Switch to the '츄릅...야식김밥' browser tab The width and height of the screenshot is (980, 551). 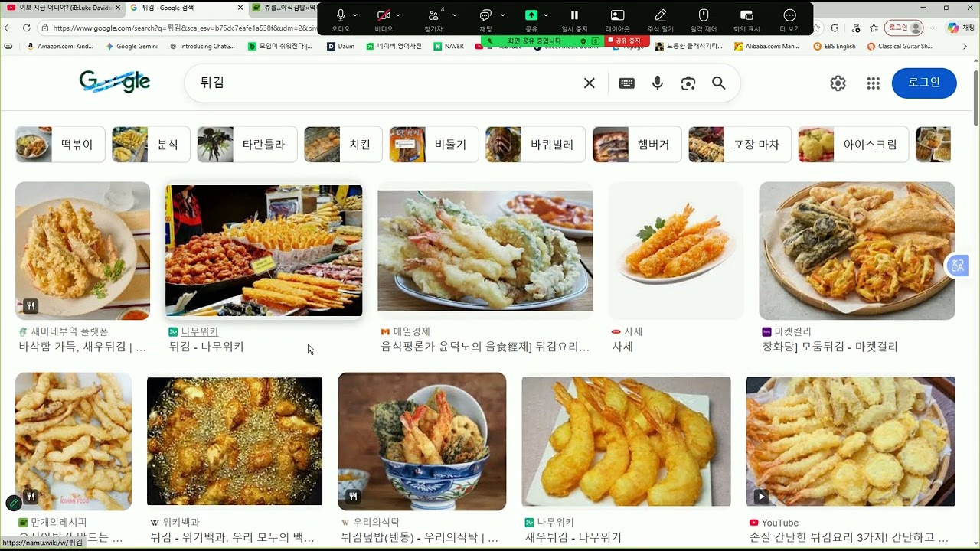click(x=285, y=8)
